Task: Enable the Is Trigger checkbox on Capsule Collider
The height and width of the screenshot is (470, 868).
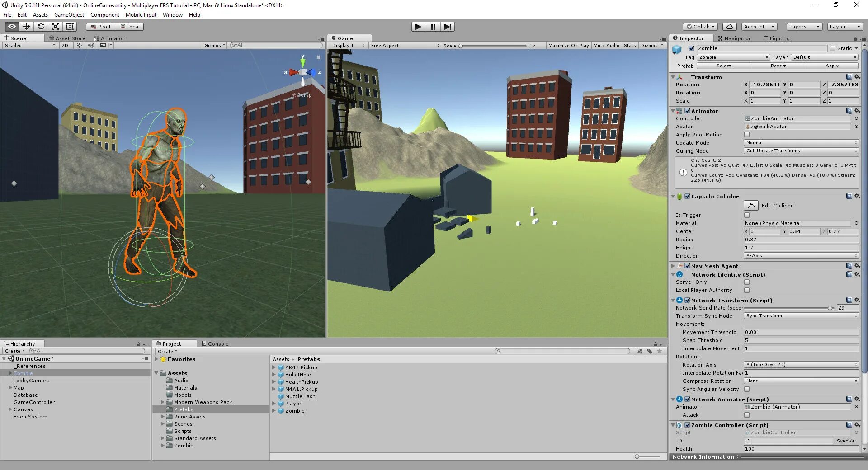Action: [x=747, y=215]
